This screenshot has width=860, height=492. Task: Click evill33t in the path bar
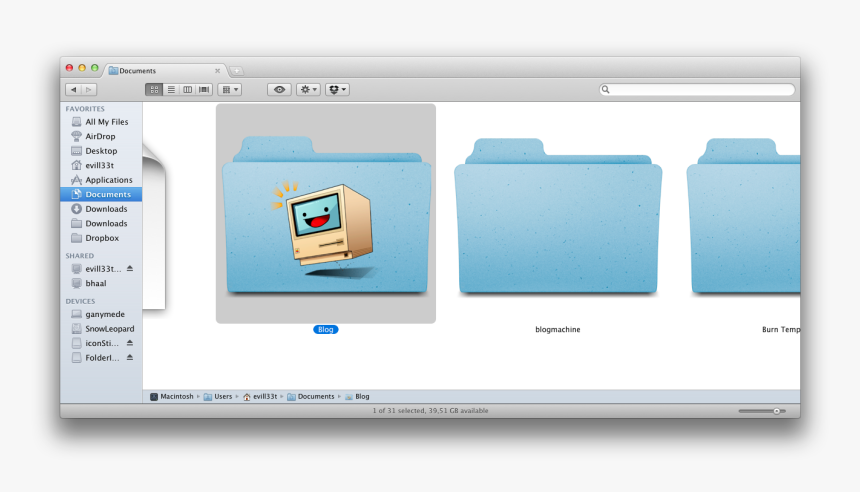tap(260, 397)
